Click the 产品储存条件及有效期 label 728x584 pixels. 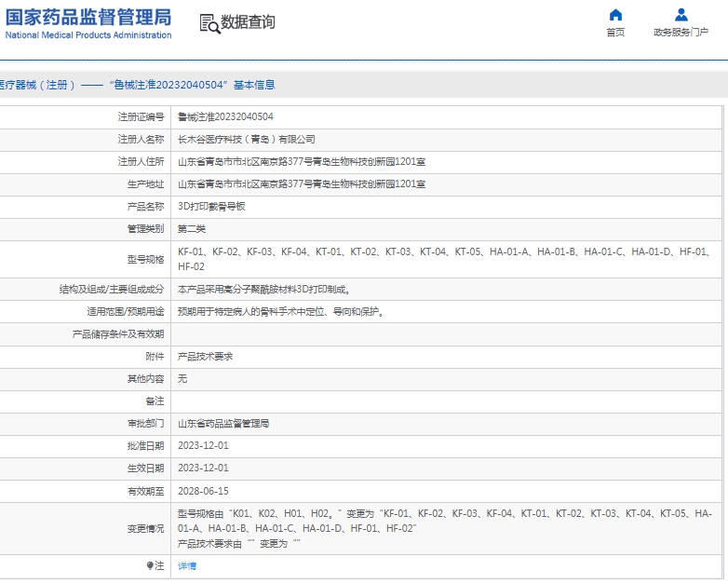pos(118,334)
